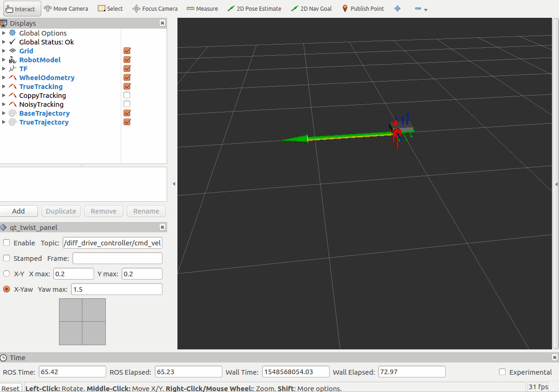Activate the Measure tool
Viewport: 559px width, 392px height.
click(202, 8)
